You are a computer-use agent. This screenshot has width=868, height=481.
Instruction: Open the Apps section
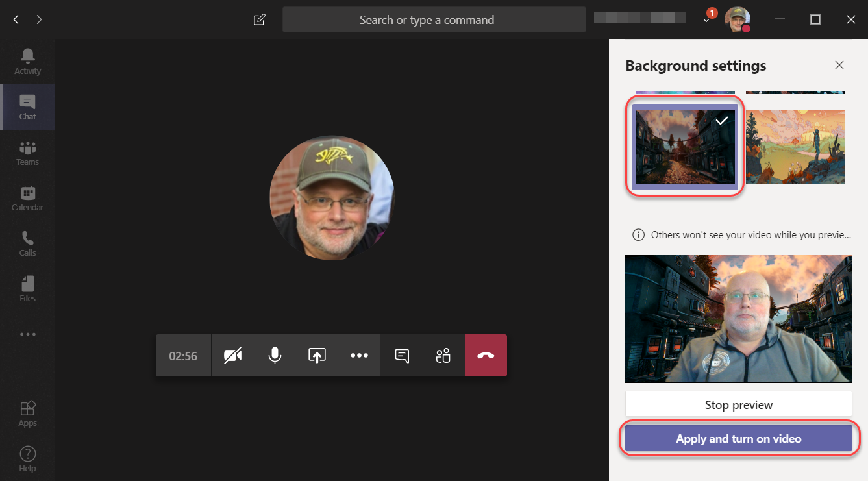pyautogui.click(x=27, y=413)
